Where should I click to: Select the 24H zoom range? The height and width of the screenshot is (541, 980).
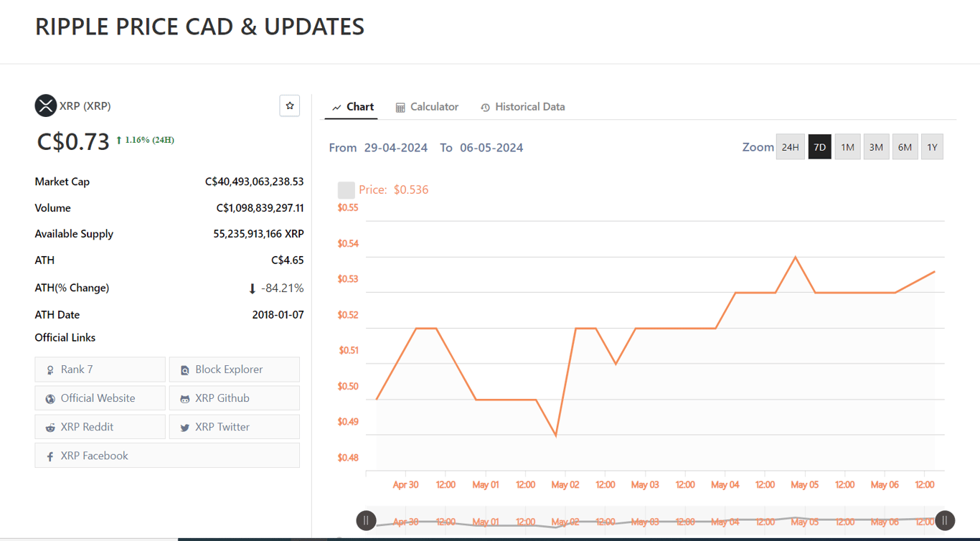(x=790, y=147)
